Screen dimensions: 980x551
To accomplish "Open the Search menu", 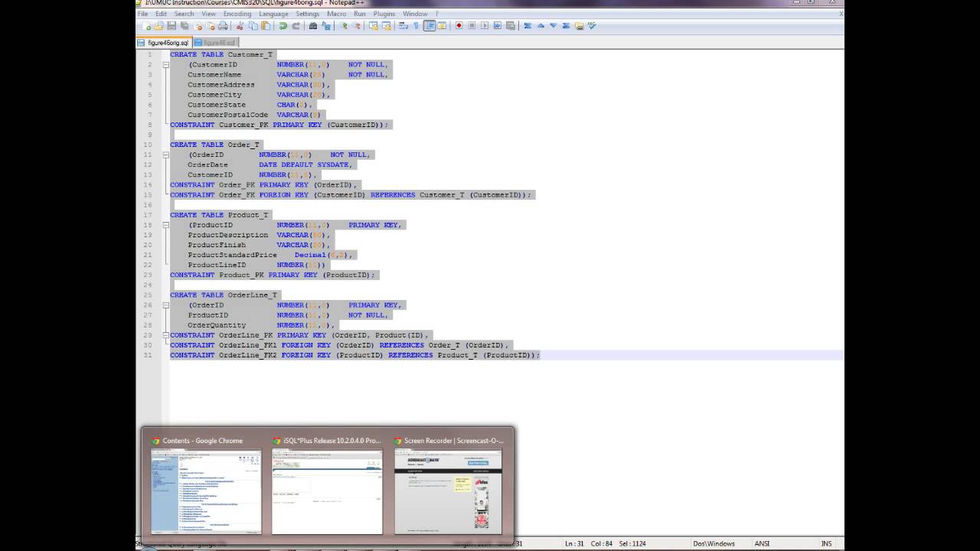I will pos(184,14).
